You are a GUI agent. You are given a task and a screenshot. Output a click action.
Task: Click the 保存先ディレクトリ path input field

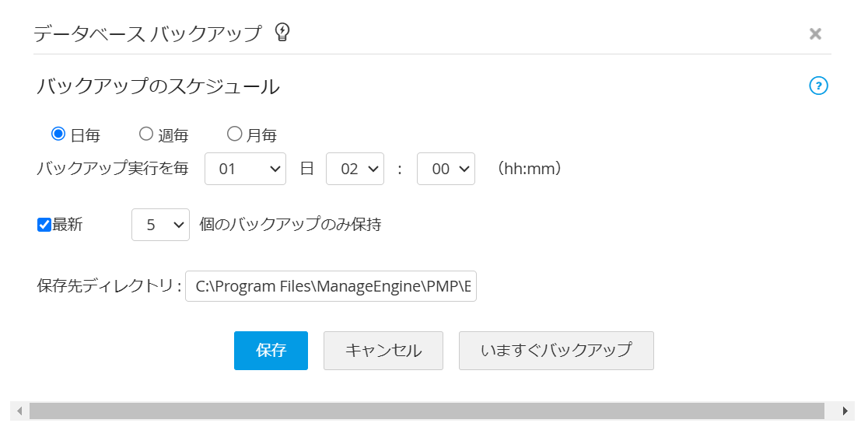pyautogui.click(x=331, y=286)
